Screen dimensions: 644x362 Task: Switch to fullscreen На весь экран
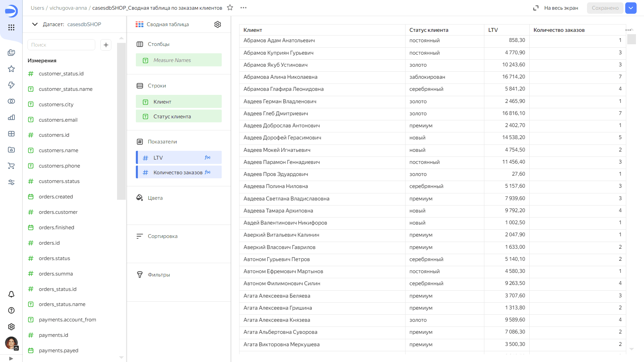pyautogui.click(x=556, y=8)
